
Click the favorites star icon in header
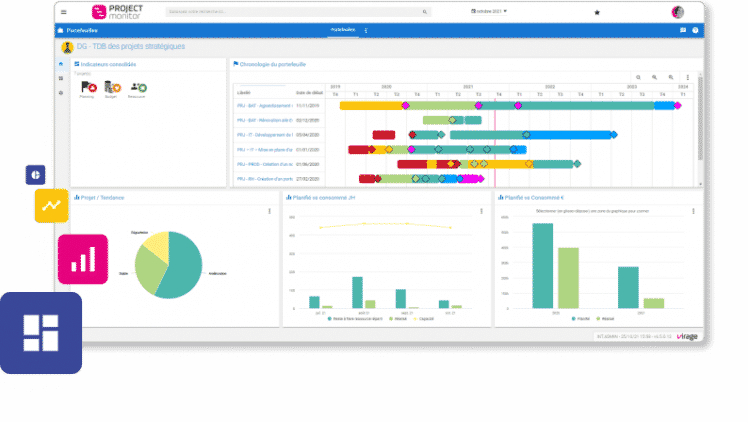click(596, 12)
